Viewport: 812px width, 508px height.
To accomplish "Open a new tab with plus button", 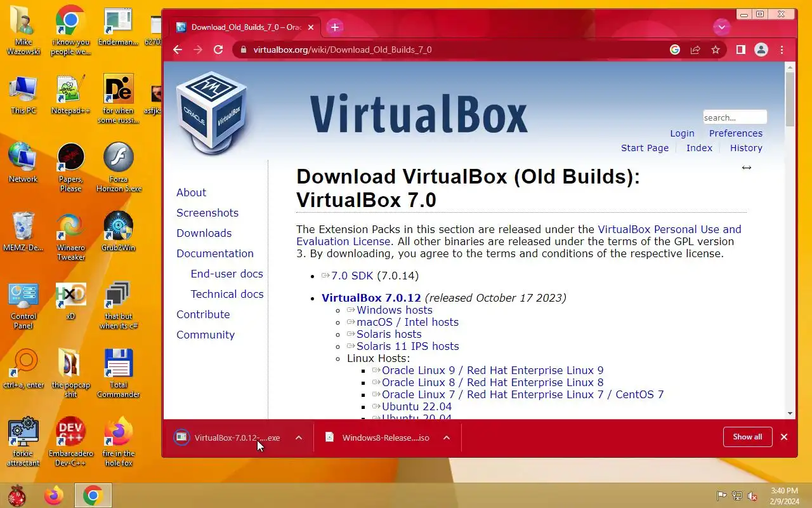I will coord(335,27).
